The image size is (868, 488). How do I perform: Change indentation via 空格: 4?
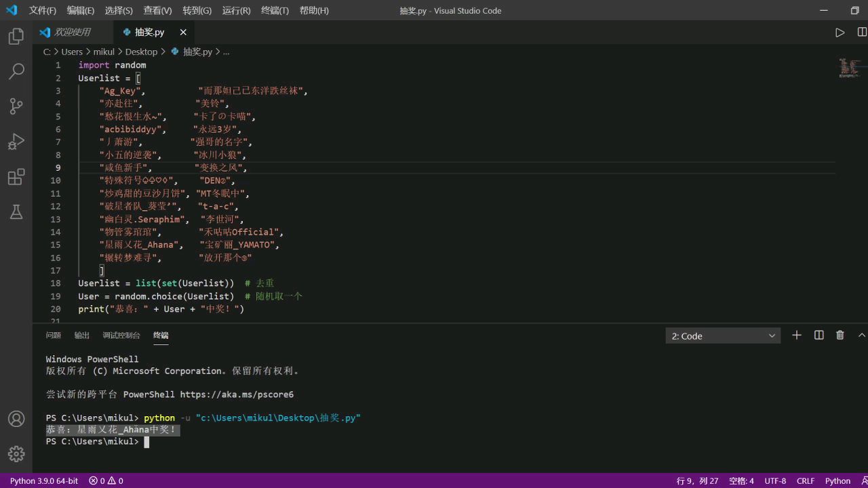741,481
